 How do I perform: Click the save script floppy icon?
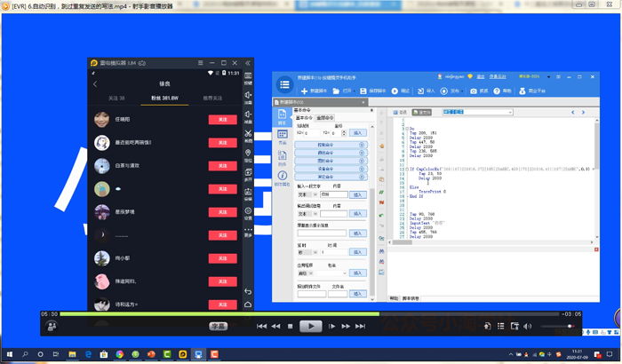pos(363,91)
